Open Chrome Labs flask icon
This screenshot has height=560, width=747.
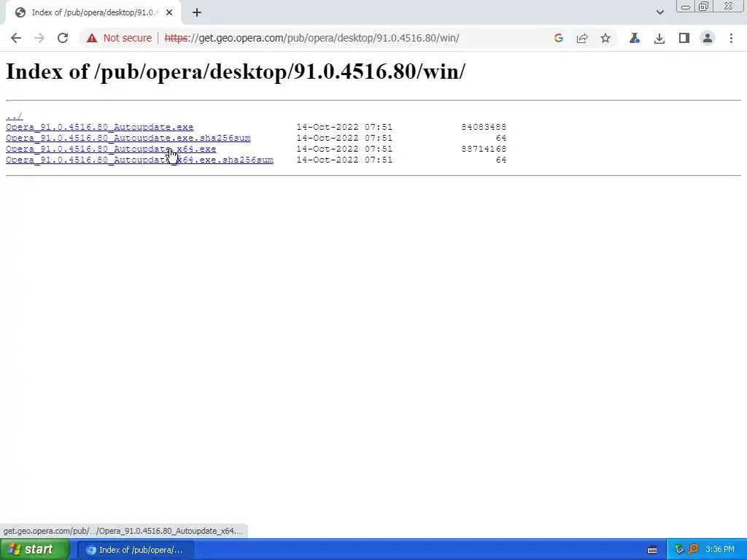tap(635, 38)
